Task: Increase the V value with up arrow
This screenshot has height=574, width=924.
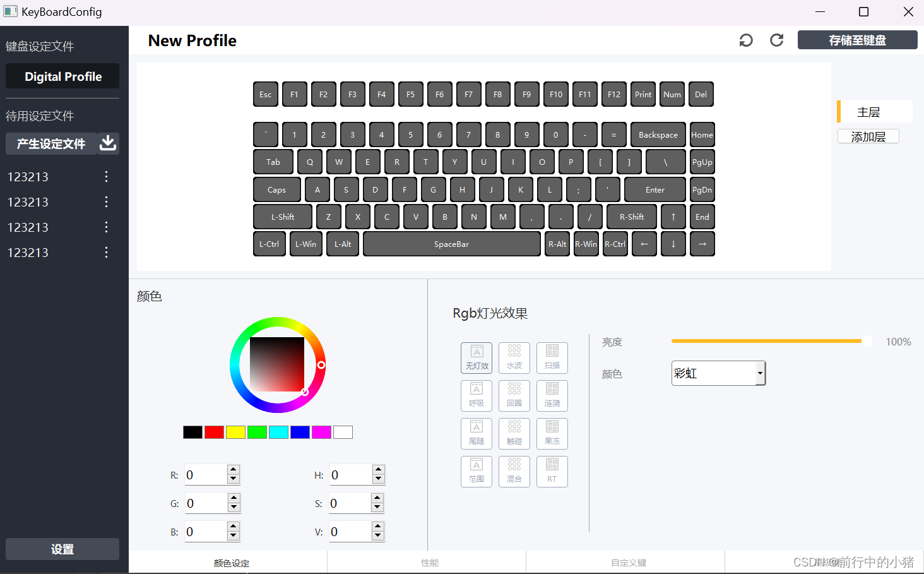Action: 377,527
